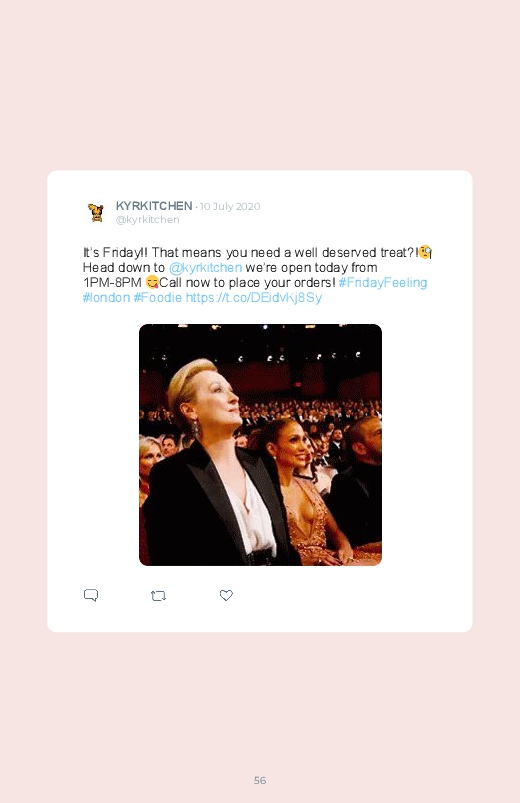Click the monocle face emoji
The width and height of the screenshot is (520, 803).
(425, 252)
